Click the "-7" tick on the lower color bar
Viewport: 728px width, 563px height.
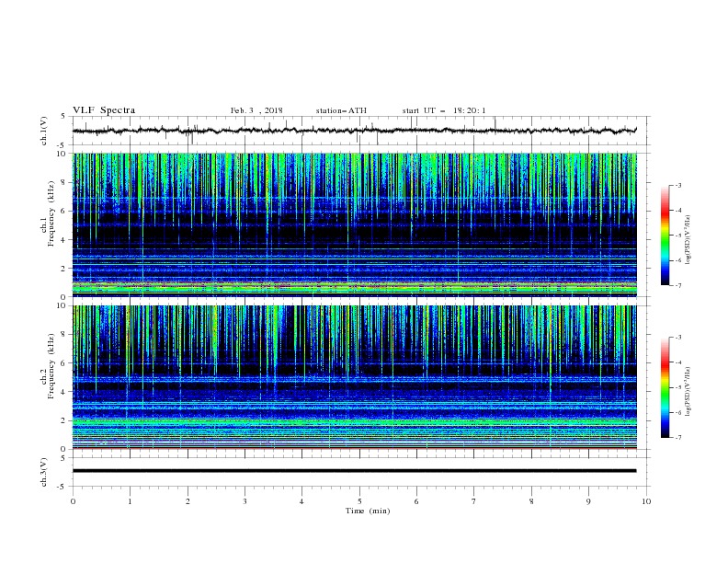[677, 437]
